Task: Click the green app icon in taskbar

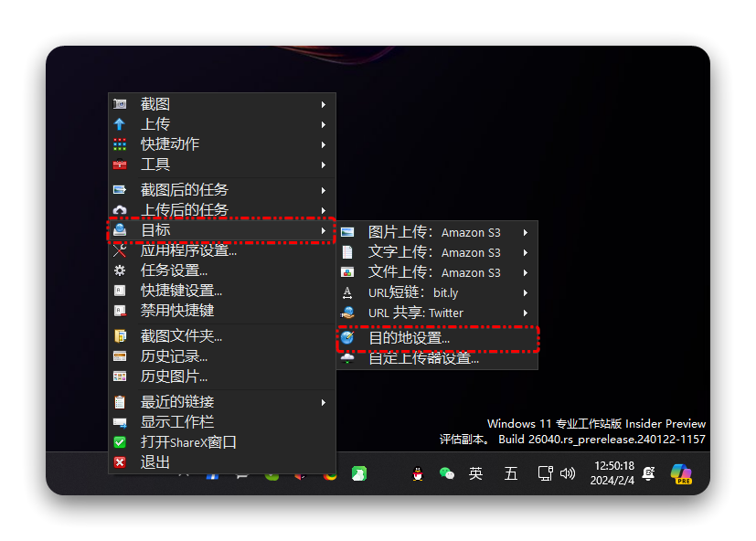Action: (x=359, y=473)
